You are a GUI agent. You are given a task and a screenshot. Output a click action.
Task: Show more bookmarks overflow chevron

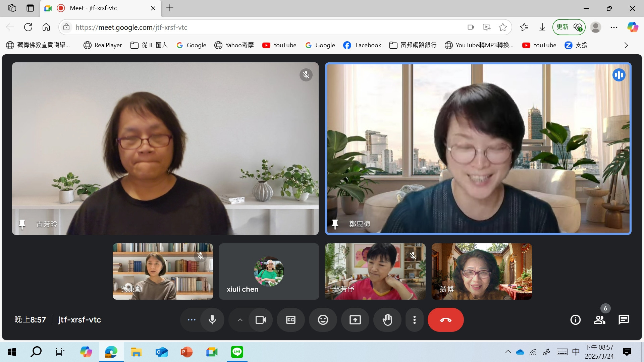tap(626, 45)
